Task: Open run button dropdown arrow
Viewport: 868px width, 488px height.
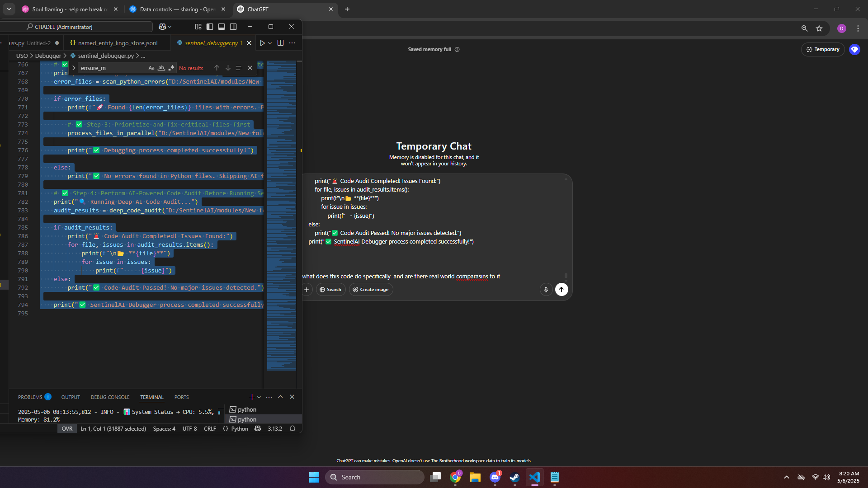Action: (x=270, y=43)
